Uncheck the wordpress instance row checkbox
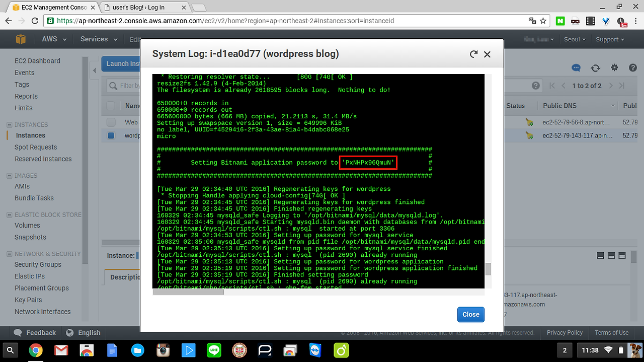This screenshot has height=362, width=644. (x=111, y=135)
